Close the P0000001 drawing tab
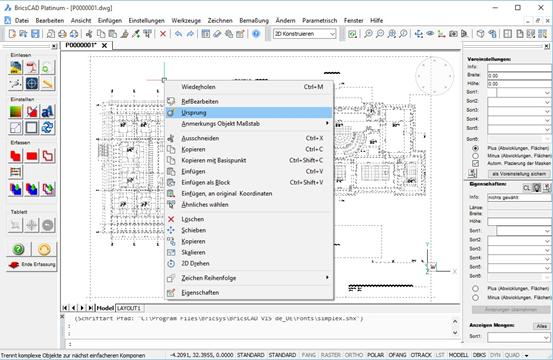553x360 pixels. coord(104,45)
